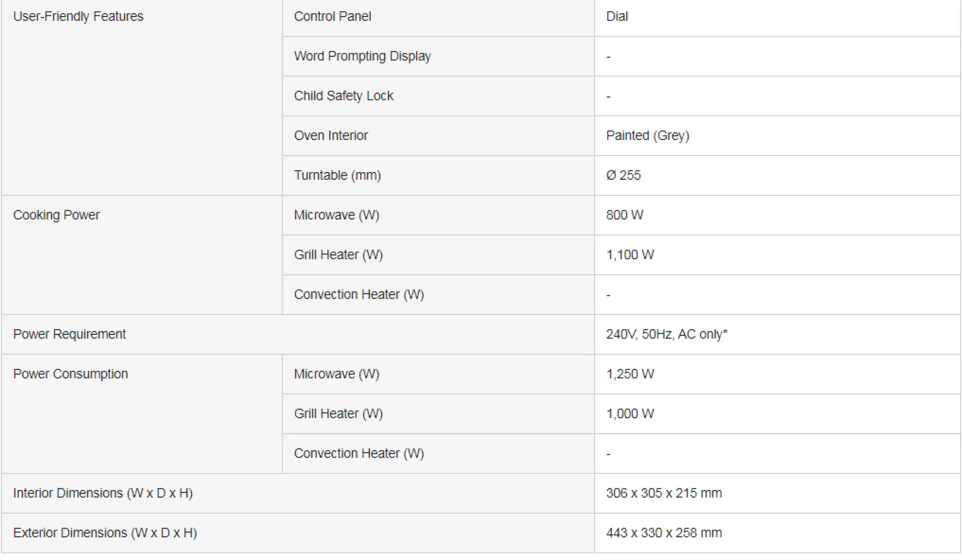962x560 pixels.
Task: Select the Interior Dimensions (W x D x H) label
Action: 103,493
